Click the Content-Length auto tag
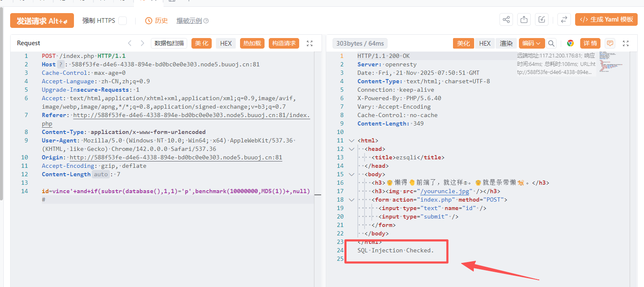Screen dimensions: 644x287 [x=101, y=175]
